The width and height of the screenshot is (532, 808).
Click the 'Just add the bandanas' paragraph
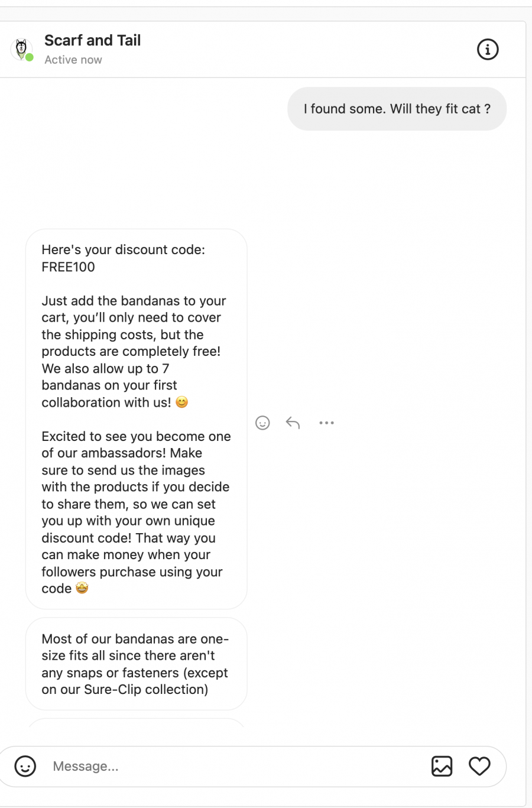[x=134, y=352]
